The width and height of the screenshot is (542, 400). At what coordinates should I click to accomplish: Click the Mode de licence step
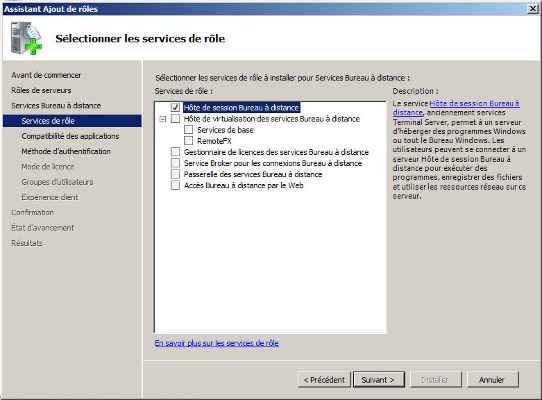click(x=48, y=166)
